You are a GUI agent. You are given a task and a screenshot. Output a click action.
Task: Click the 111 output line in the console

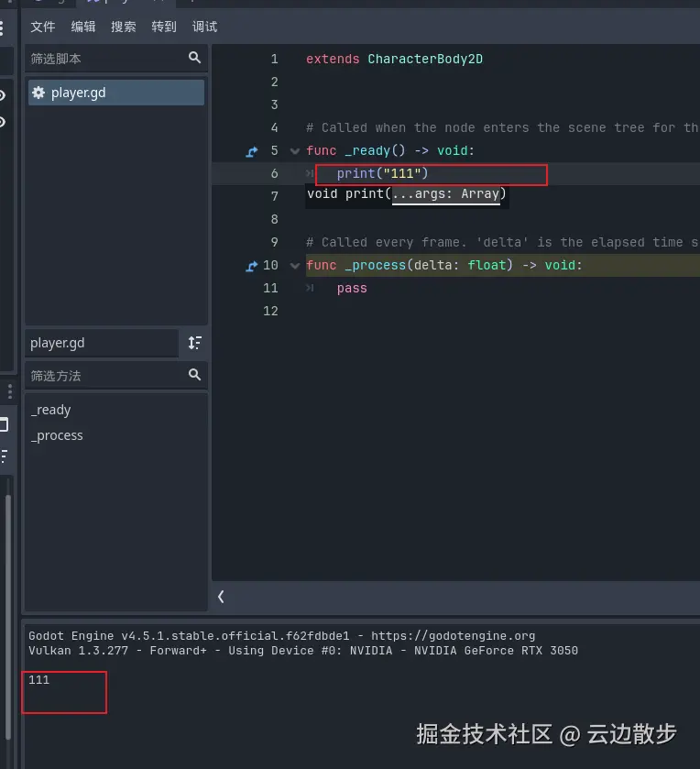(x=38, y=680)
